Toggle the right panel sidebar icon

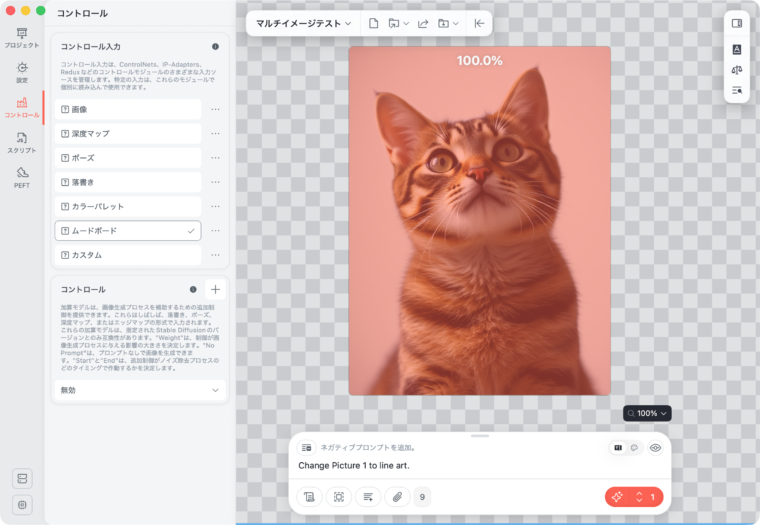pyautogui.click(x=737, y=23)
